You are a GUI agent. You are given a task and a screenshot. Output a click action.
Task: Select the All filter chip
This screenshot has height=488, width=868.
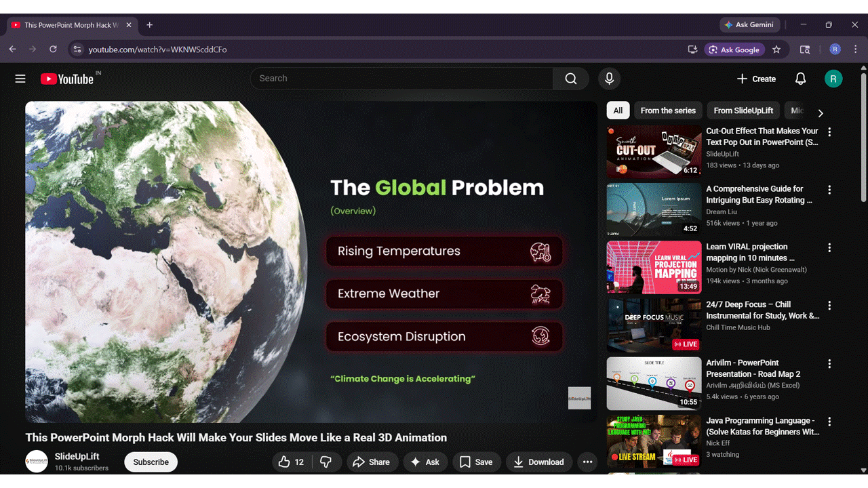pyautogui.click(x=618, y=110)
